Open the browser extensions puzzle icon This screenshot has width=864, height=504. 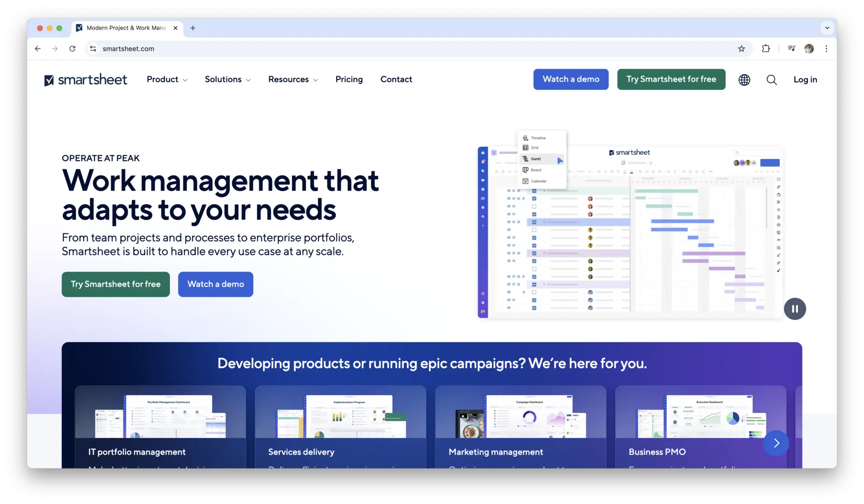766,49
